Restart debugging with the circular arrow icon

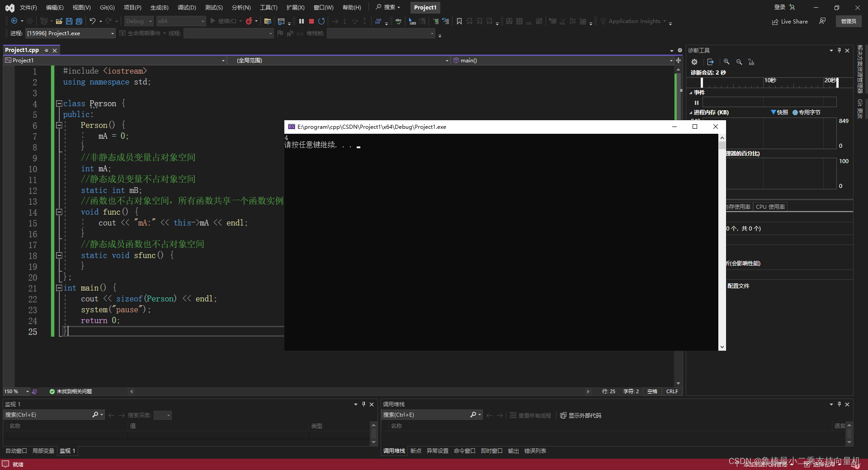(x=321, y=21)
